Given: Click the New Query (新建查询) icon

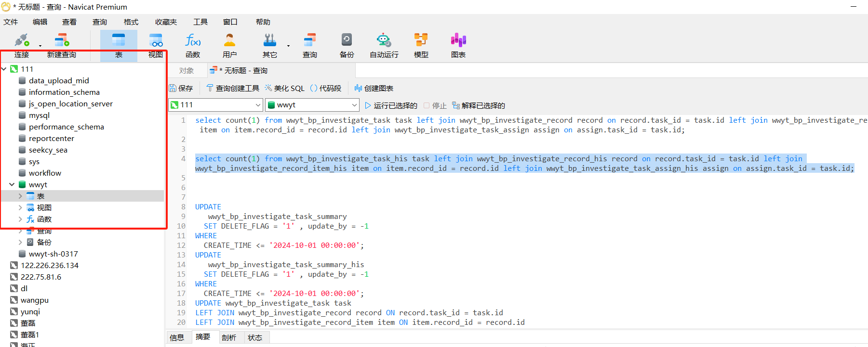Looking at the screenshot, I should click(x=62, y=45).
